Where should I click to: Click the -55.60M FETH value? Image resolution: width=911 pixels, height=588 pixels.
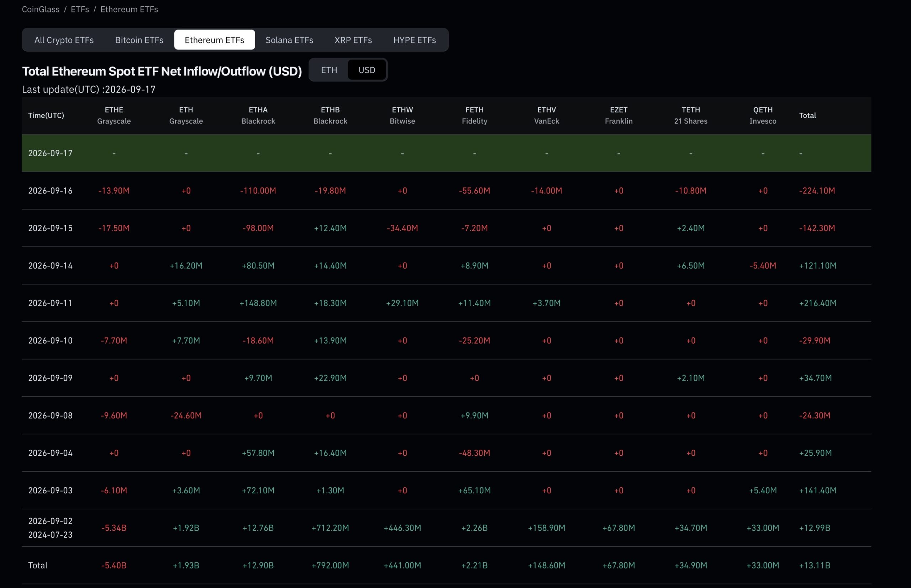pyautogui.click(x=474, y=191)
